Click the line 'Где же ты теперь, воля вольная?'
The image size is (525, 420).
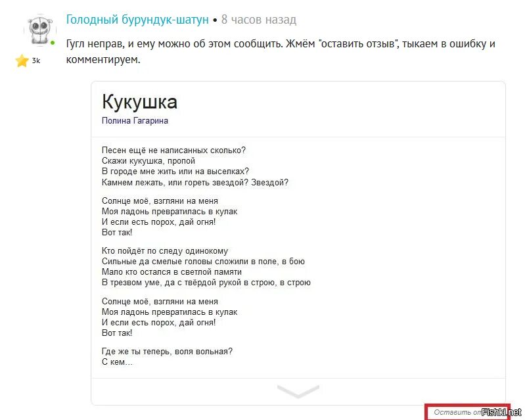[167, 352]
